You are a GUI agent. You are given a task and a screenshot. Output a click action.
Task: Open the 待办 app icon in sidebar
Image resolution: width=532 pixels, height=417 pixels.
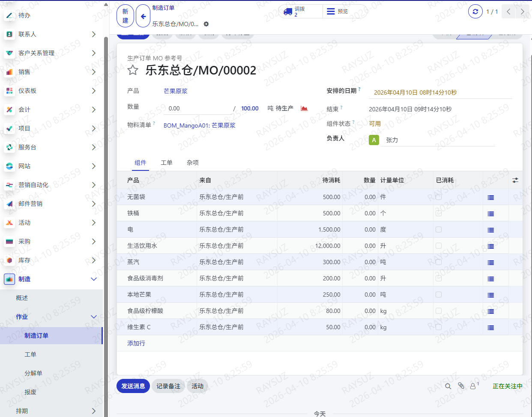(x=9, y=15)
